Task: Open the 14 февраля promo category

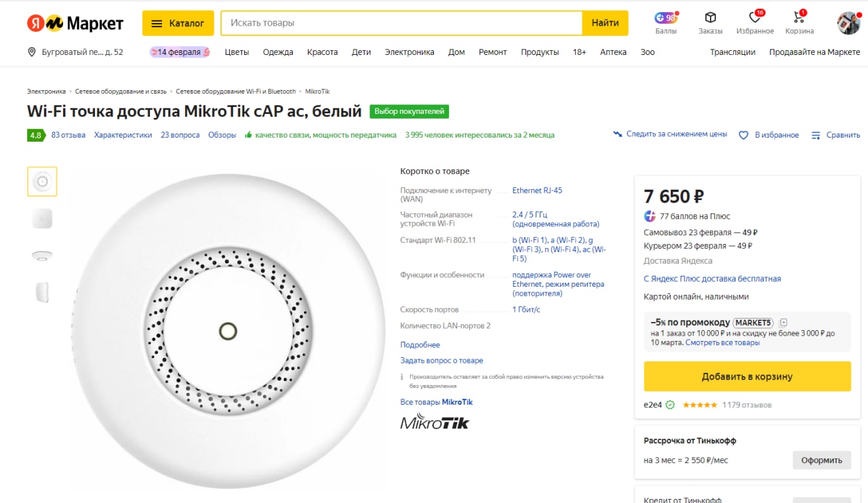Action: [180, 52]
